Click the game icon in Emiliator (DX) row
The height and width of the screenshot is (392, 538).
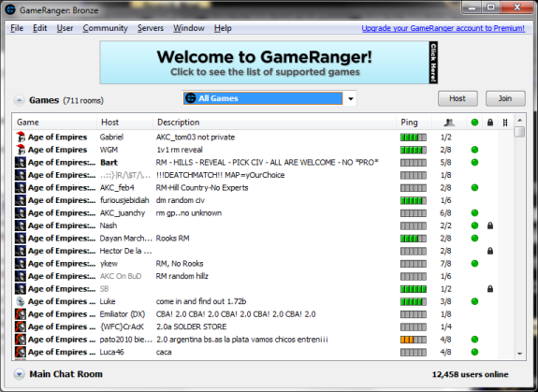pos(21,314)
